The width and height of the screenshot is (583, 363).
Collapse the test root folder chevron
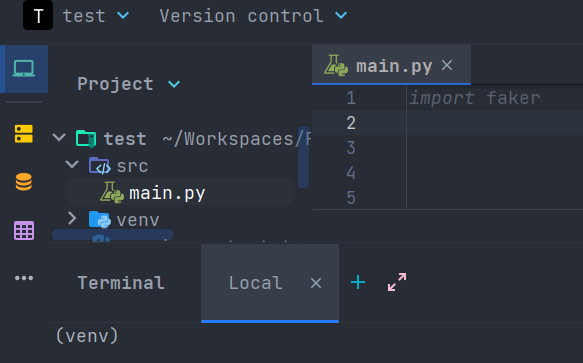pyautogui.click(x=59, y=138)
